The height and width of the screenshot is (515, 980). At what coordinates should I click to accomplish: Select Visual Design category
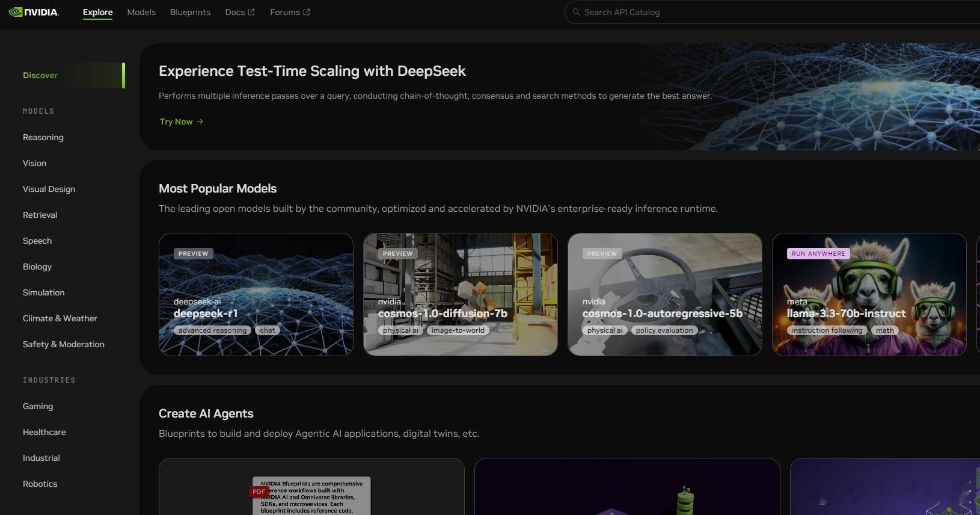pos(49,189)
